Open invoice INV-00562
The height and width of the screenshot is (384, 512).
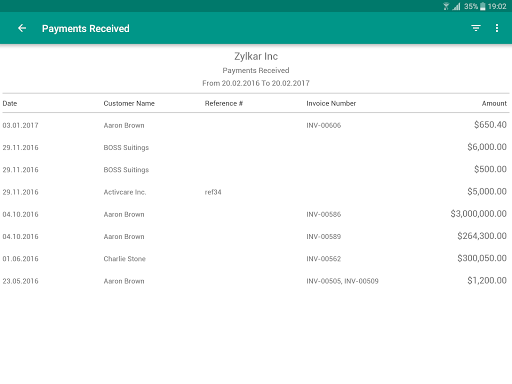(324, 259)
